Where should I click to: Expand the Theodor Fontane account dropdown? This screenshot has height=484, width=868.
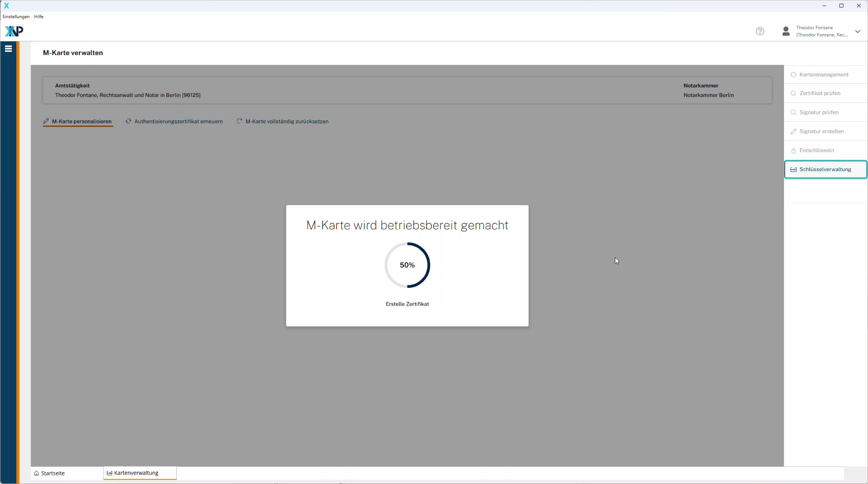pyautogui.click(x=858, y=31)
